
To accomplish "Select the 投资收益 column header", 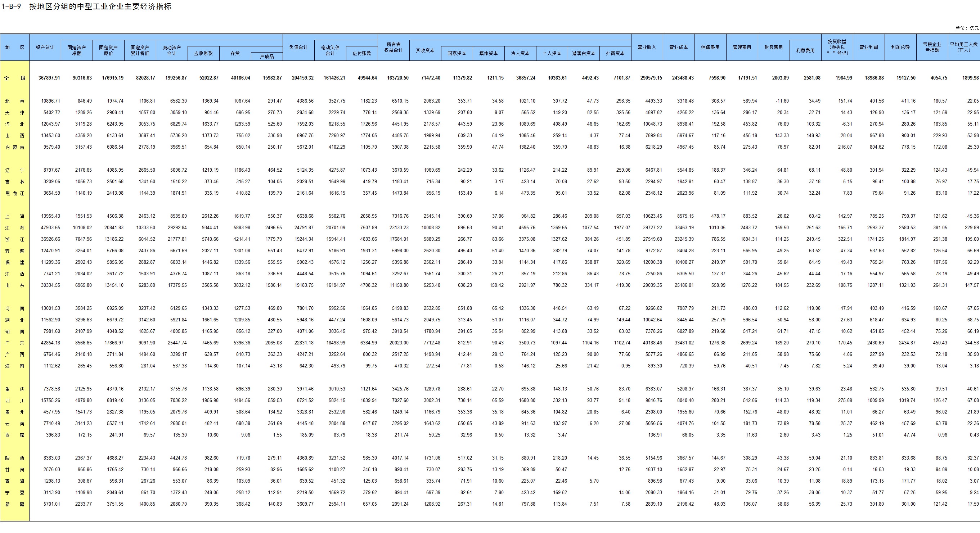I will pos(837,48).
